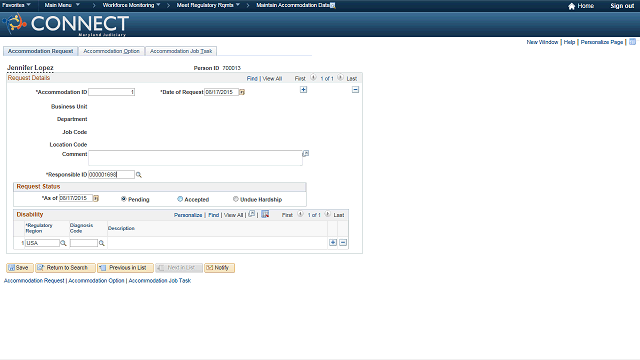
Task: Switch to the Accommodation Option tab
Action: coord(111,51)
